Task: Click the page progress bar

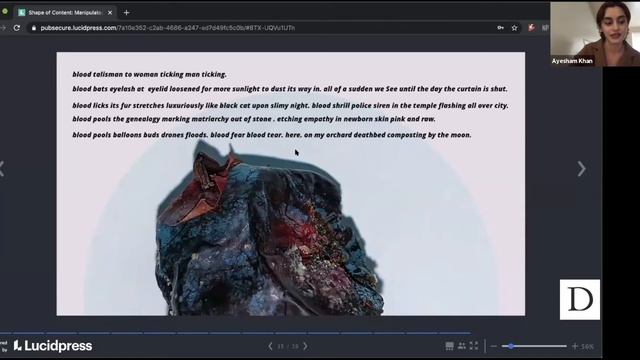Action: [235, 333]
